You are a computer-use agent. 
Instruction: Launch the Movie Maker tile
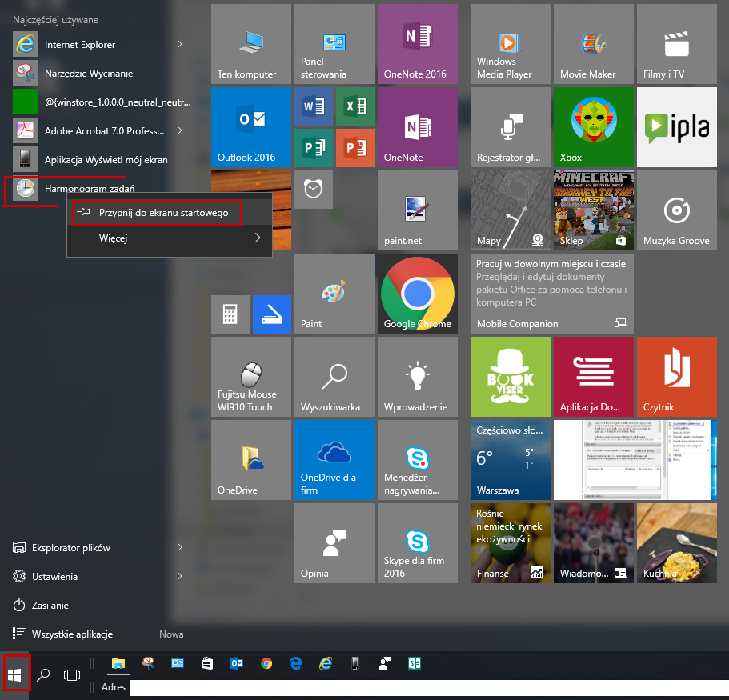click(x=593, y=44)
